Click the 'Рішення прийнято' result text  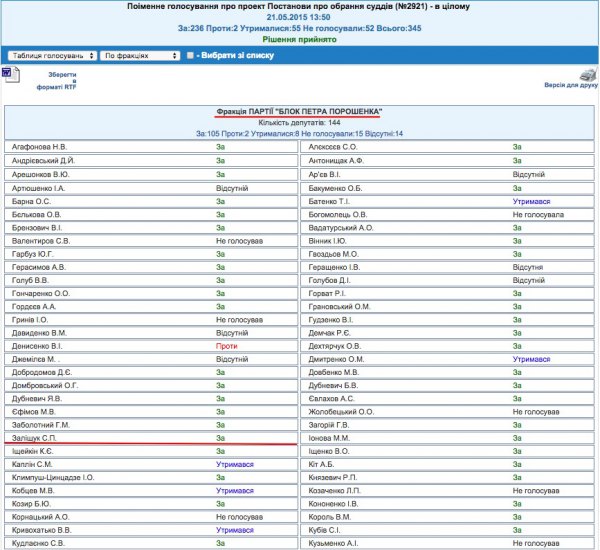299,39
